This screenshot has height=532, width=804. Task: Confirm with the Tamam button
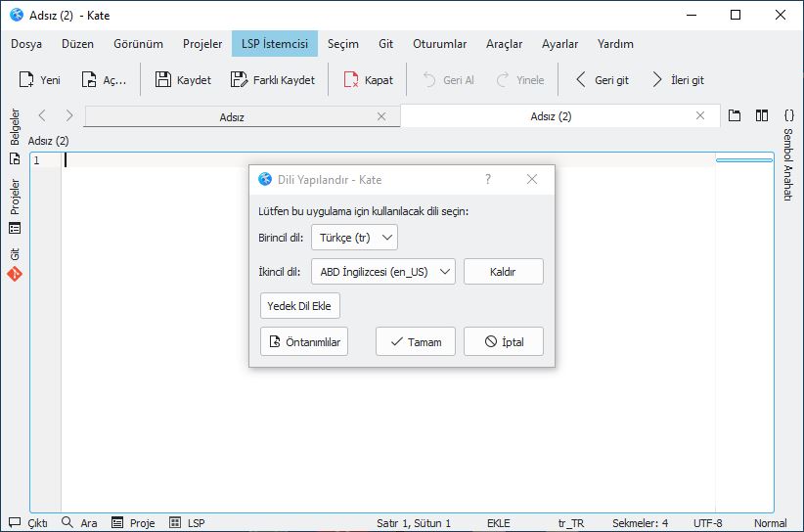(416, 342)
